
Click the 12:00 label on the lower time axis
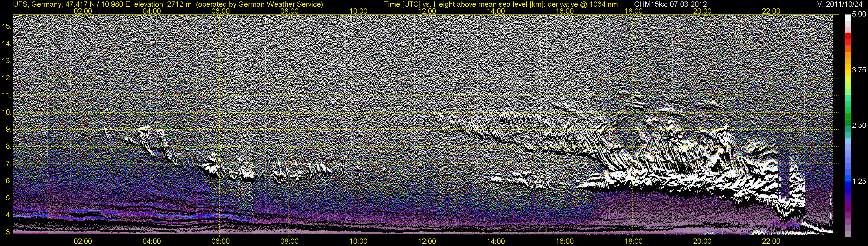click(427, 241)
